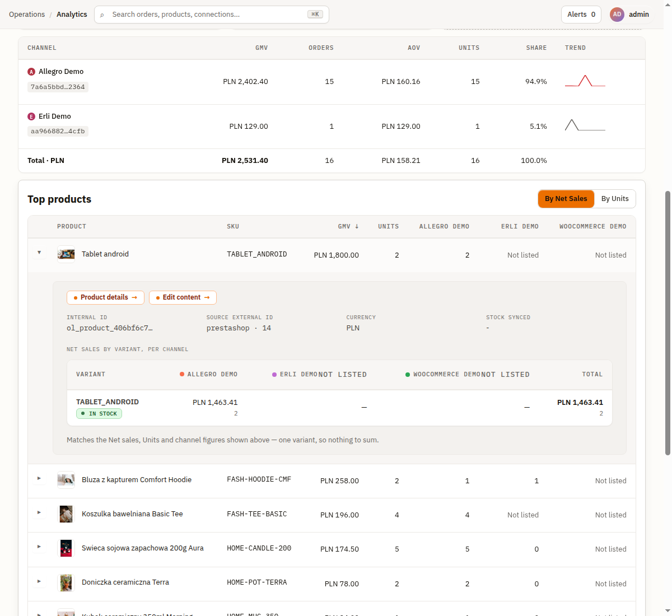Click the AOV column header

coord(414,48)
